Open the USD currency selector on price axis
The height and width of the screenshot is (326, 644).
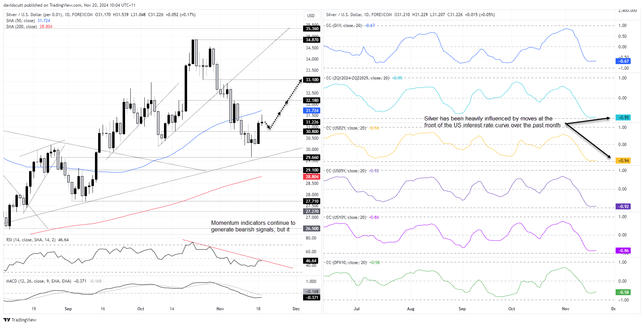(311, 15)
